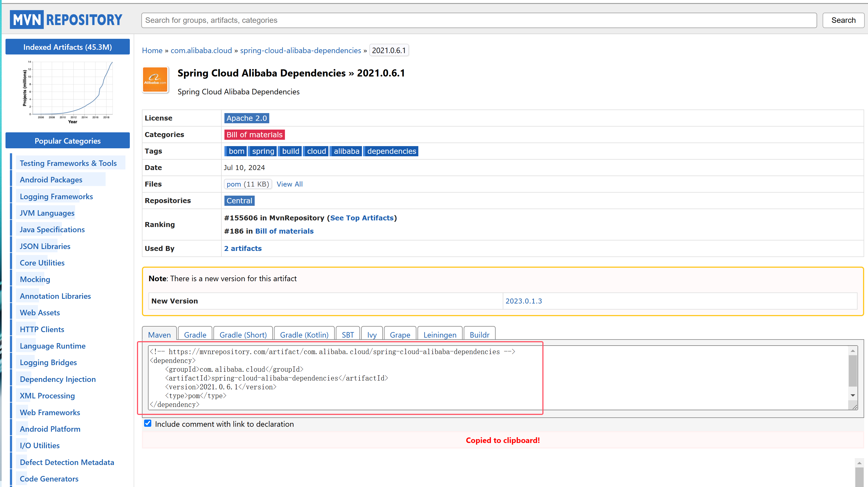
Task: Select the Ivy tab
Action: point(372,334)
